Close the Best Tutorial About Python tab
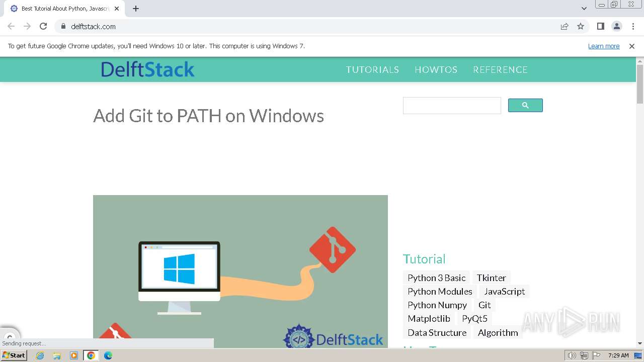 [x=117, y=9]
